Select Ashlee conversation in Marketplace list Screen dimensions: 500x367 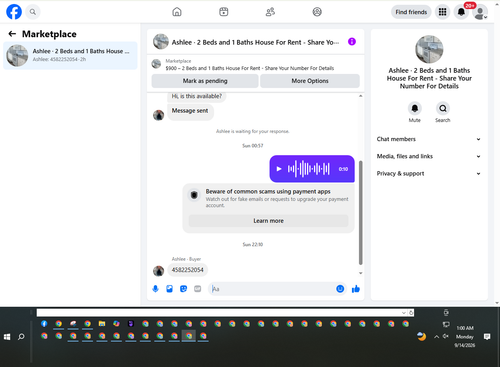point(70,55)
